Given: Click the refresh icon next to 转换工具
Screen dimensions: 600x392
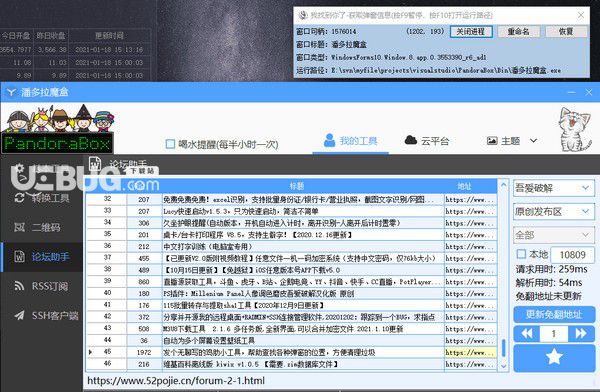Looking at the screenshot, I should coord(20,198).
